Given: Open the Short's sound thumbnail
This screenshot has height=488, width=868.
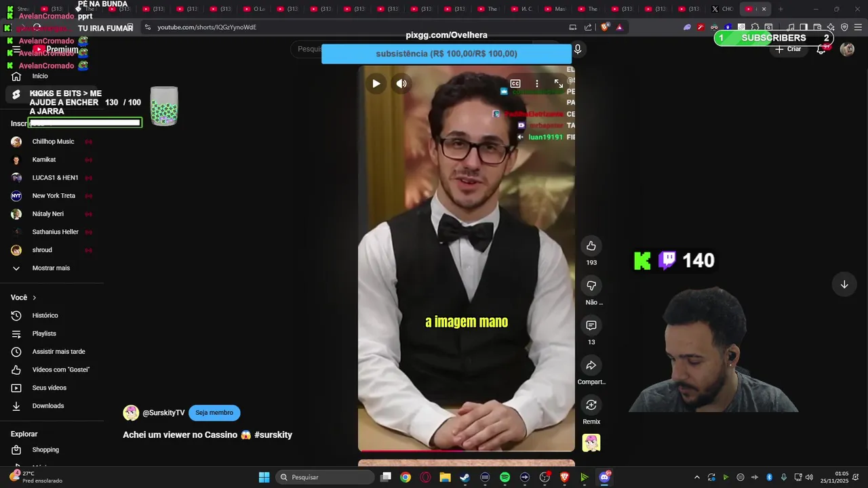Looking at the screenshot, I should point(591,443).
